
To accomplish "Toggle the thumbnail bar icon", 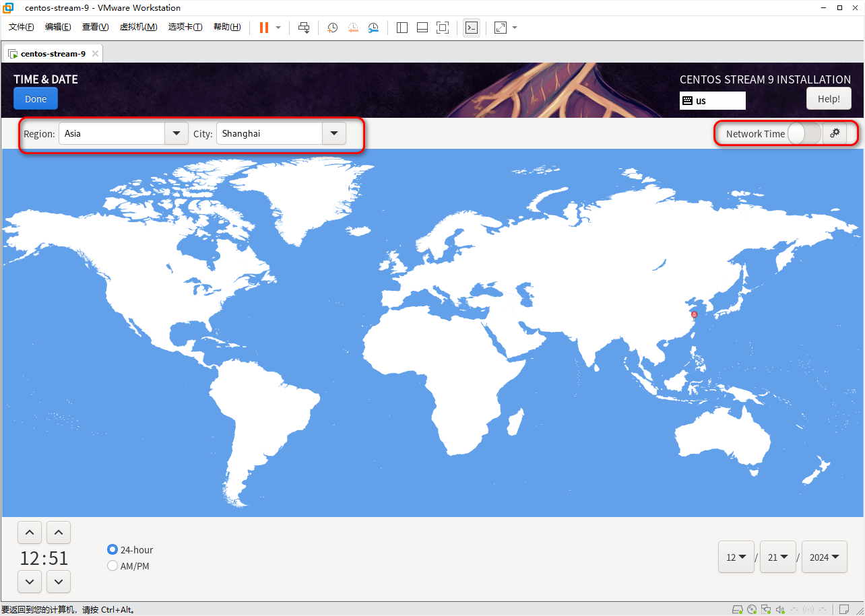I will coord(422,28).
